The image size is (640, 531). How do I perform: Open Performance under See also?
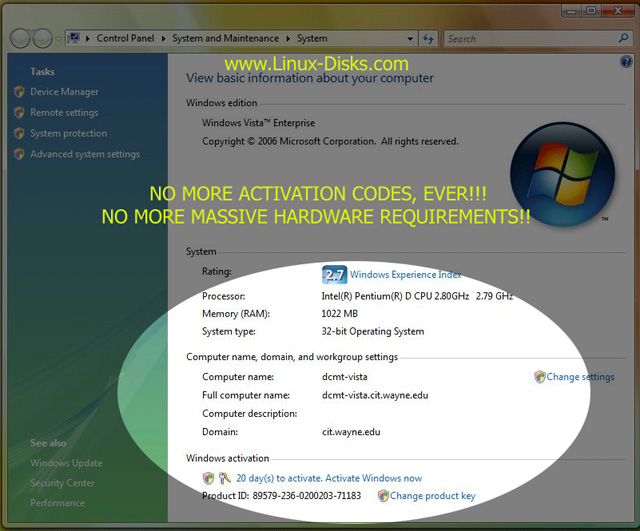pos(58,503)
